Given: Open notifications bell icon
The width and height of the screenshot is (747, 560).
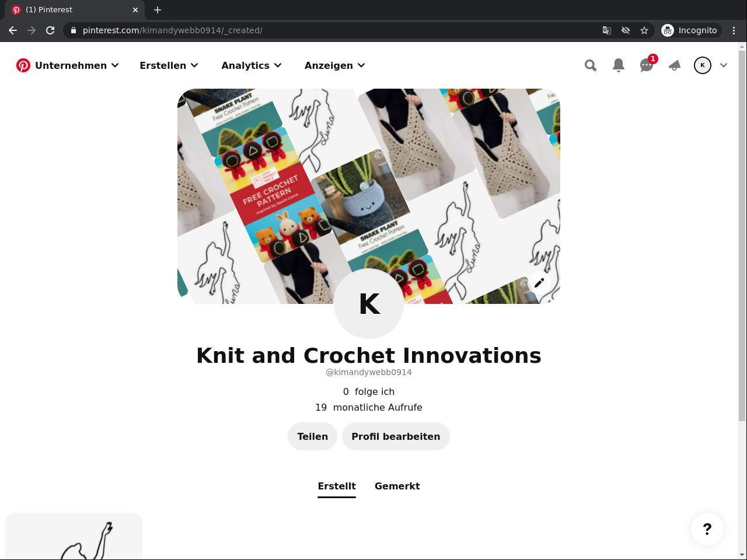Looking at the screenshot, I should [619, 65].
